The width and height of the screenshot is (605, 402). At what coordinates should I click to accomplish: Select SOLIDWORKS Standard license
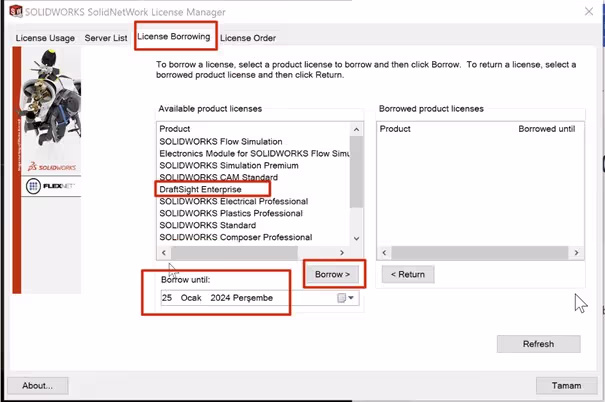coord(208,225)
